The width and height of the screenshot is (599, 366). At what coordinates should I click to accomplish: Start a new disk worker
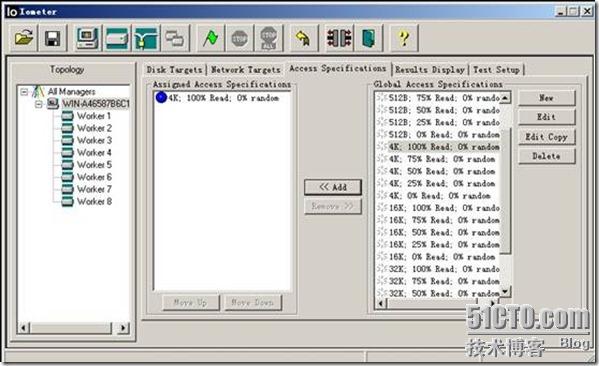click(x=117, y=38)
